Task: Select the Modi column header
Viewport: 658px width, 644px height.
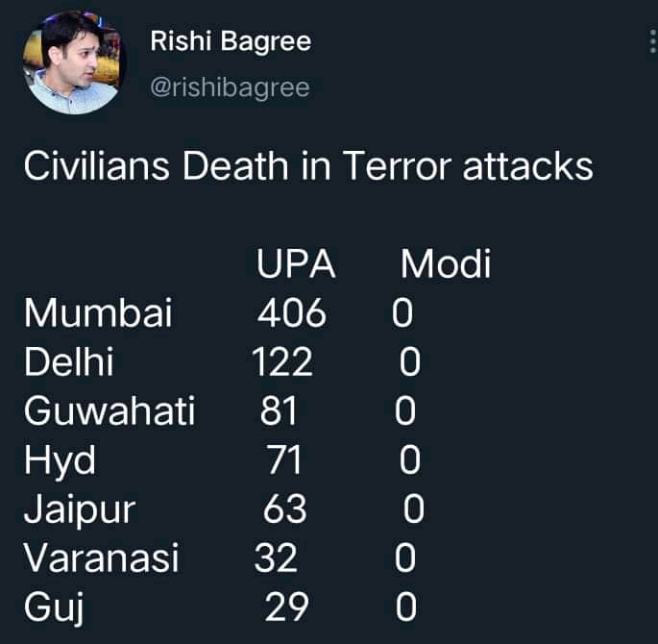Action: (446, 263)
